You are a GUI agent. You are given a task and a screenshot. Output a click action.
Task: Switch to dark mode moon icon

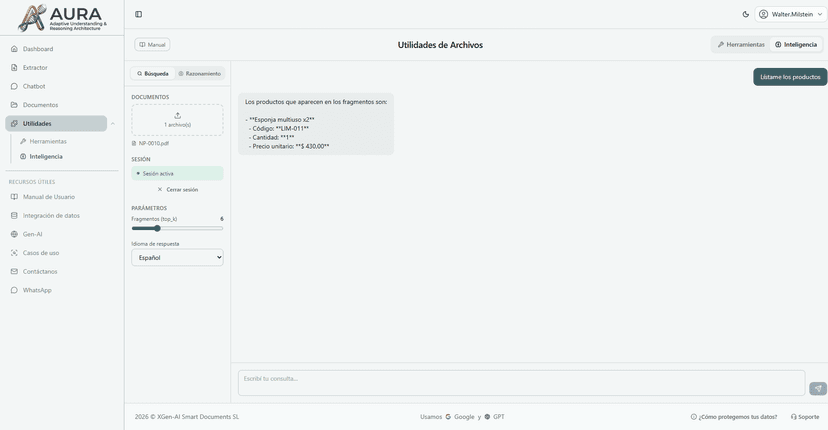pos(746,14)
